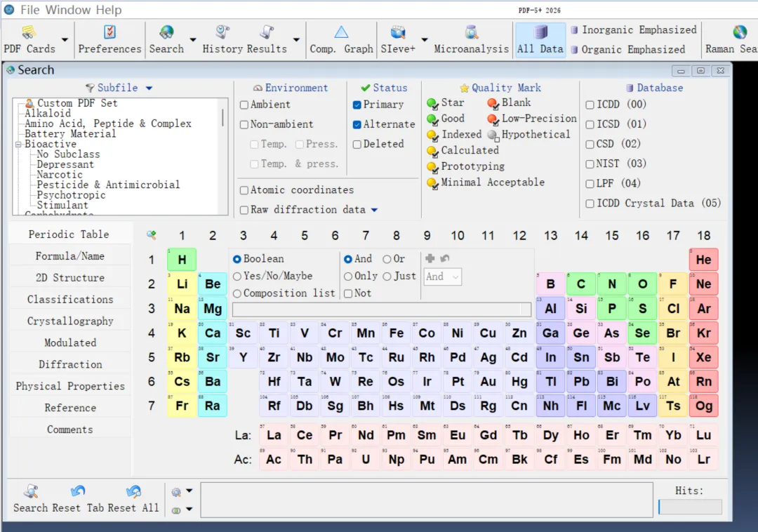Click the periodic table selection icon beside group 1
This screenshot has height=532, width=758.
[152, 235]
